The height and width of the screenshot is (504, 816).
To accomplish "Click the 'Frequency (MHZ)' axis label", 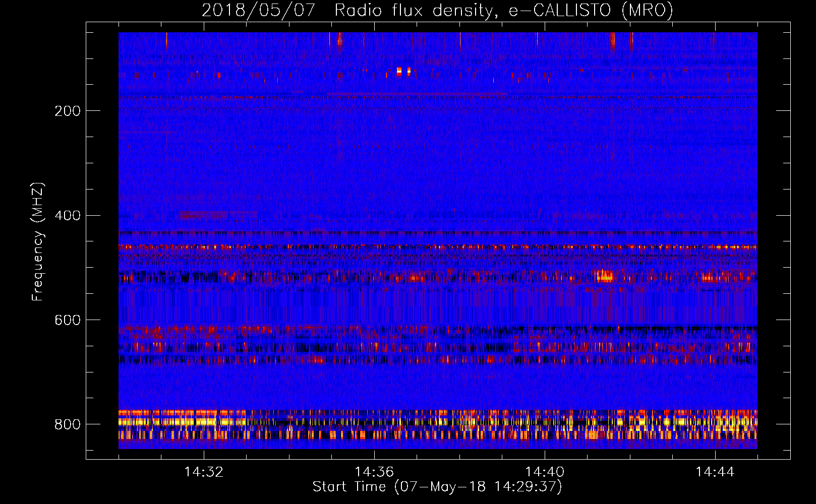I will (38, 241).
